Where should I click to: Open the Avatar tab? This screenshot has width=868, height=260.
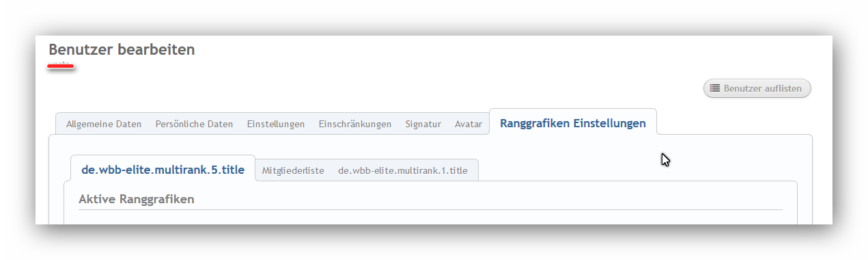pos(468,124)
